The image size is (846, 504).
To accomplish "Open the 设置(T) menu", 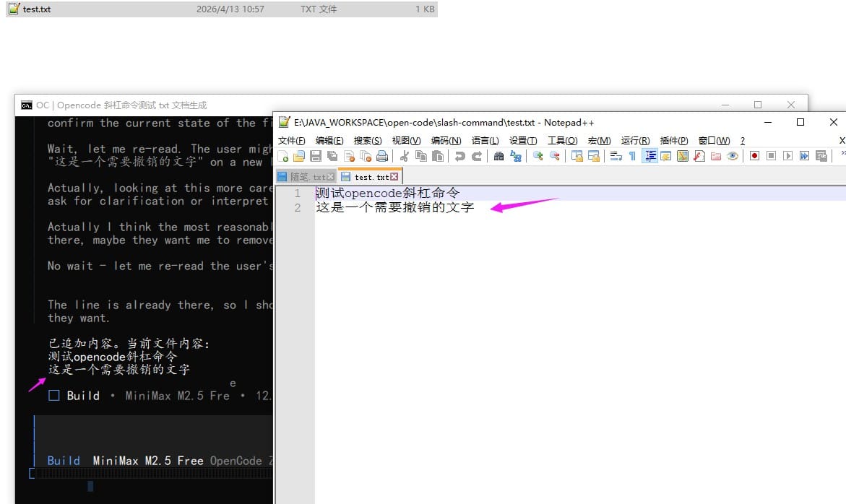I will click(523, 141).
